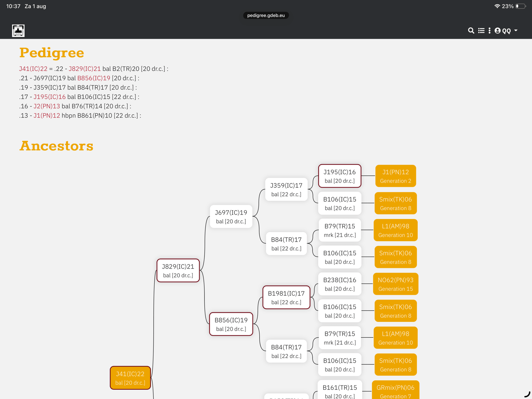Open the J41(IC)22 link in pedigree text
Viewport: 532px width, 399px height.
click(33, 69)
